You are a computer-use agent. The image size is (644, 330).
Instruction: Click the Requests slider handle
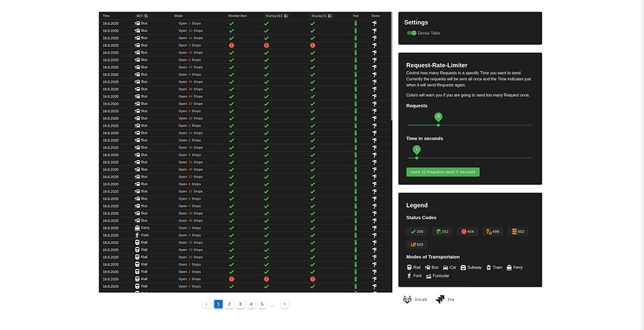coord(439,124)
